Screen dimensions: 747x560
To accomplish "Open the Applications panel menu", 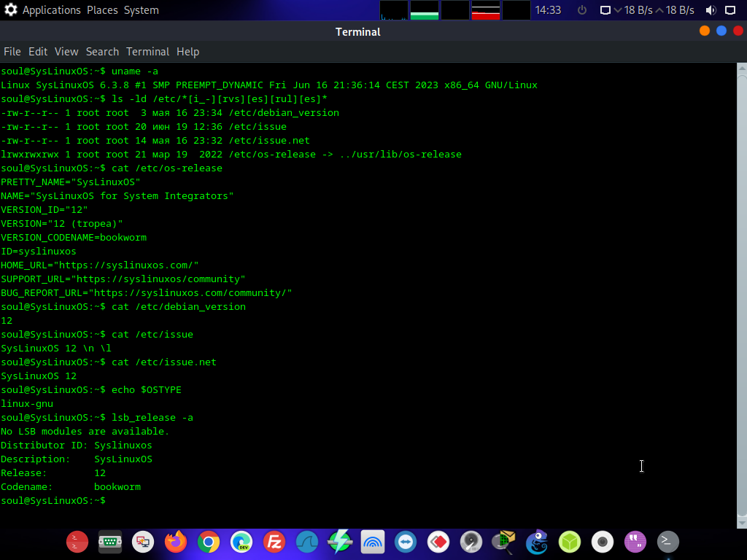I will (52, 10).
